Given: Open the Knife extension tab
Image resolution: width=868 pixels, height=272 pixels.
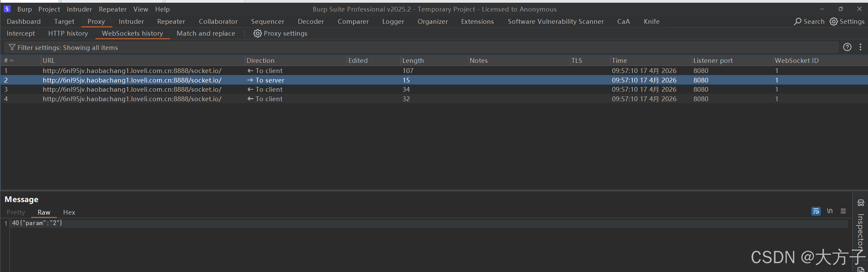Looking at the screenshot, I should click(x=652, y=21).
